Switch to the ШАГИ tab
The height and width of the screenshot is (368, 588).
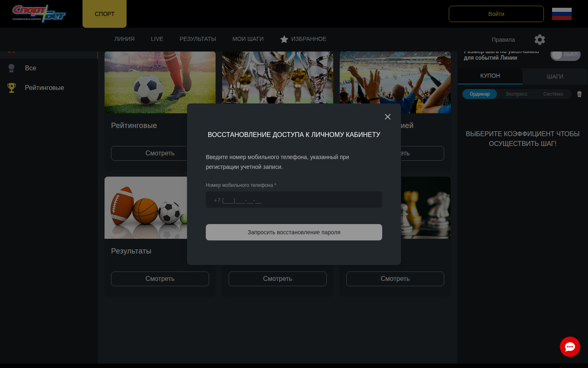click(x=555, y=76)
